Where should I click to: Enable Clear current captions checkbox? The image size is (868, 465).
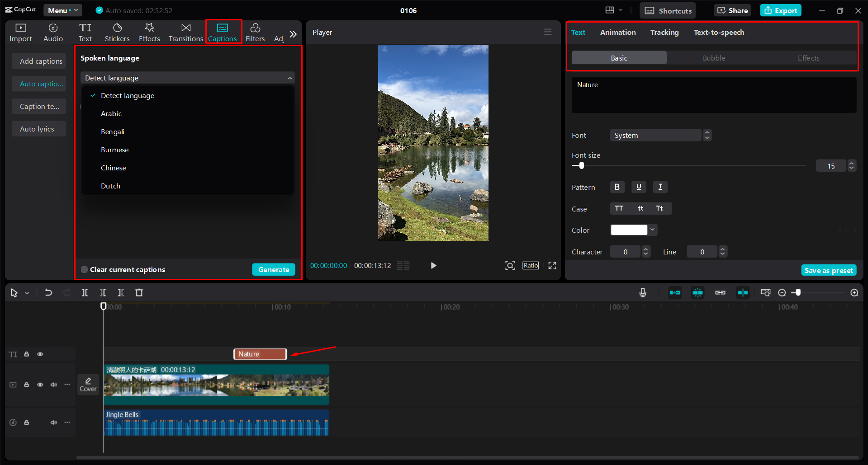point(84,269)
